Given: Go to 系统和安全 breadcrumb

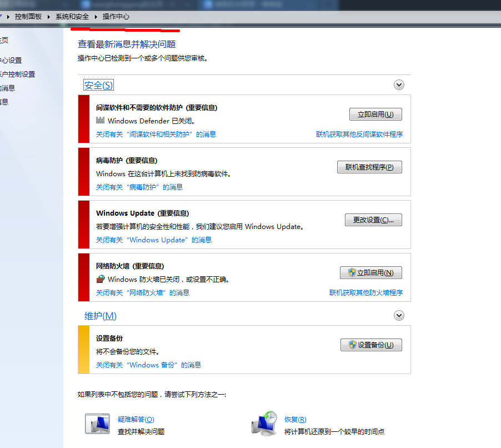Looking at the screenshot, I should [x=72, y=17].
